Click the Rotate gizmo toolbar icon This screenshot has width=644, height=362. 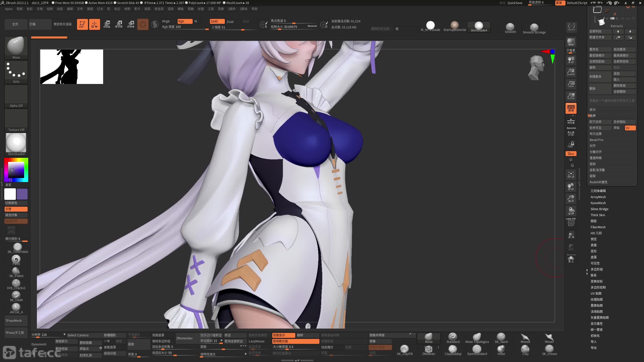click(131, 24)
